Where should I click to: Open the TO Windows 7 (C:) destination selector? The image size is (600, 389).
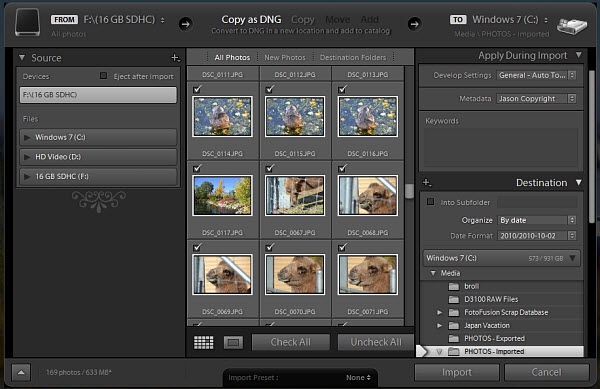[510, 20]
